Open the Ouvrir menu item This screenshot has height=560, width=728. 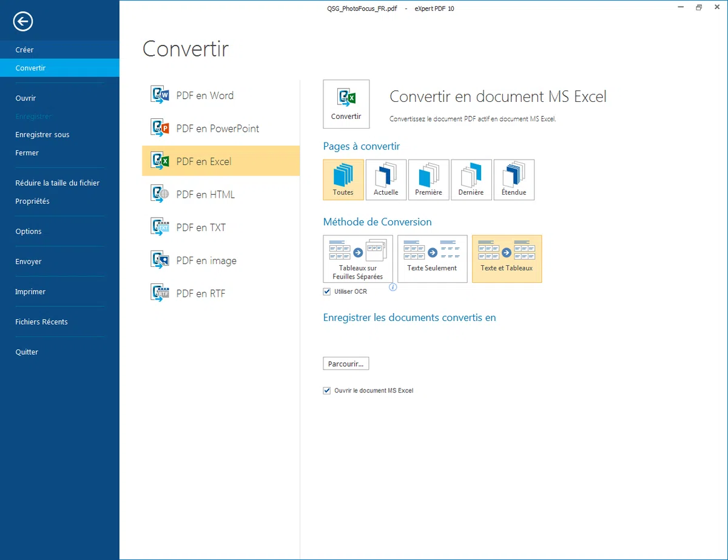59,98
